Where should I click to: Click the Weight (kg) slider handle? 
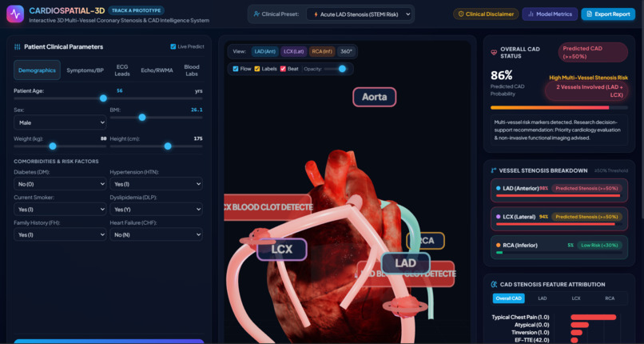click(x=53, y=146)
